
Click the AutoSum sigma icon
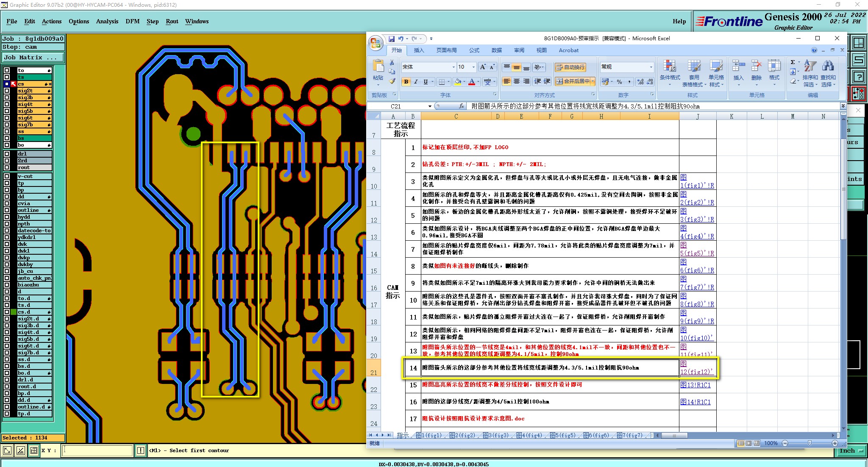pyautogui.click(x=793, y=62)
